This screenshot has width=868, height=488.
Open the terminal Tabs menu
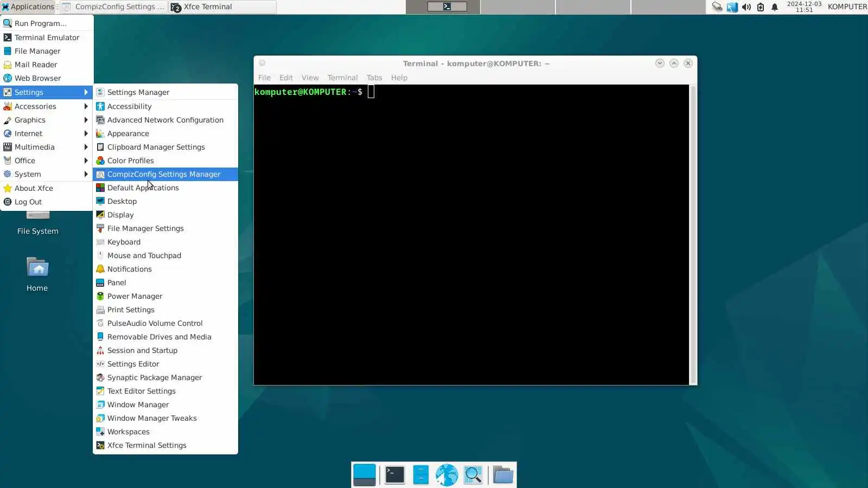pos(374,78)
